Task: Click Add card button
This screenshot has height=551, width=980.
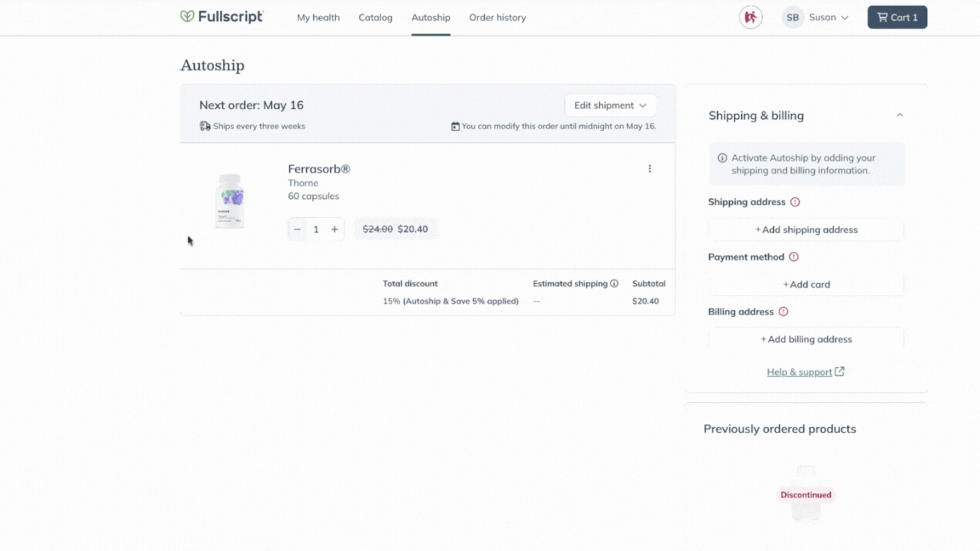Action: tap(806, 284)
